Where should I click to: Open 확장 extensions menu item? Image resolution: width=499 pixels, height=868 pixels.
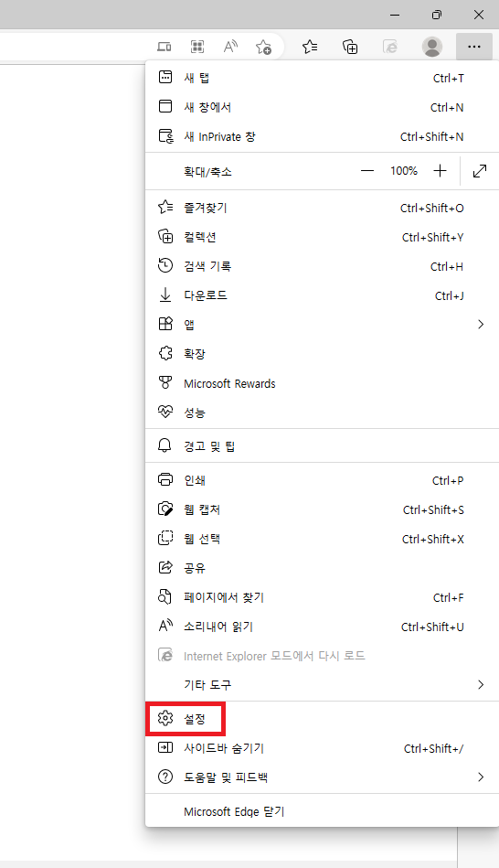tap(322, 354)
